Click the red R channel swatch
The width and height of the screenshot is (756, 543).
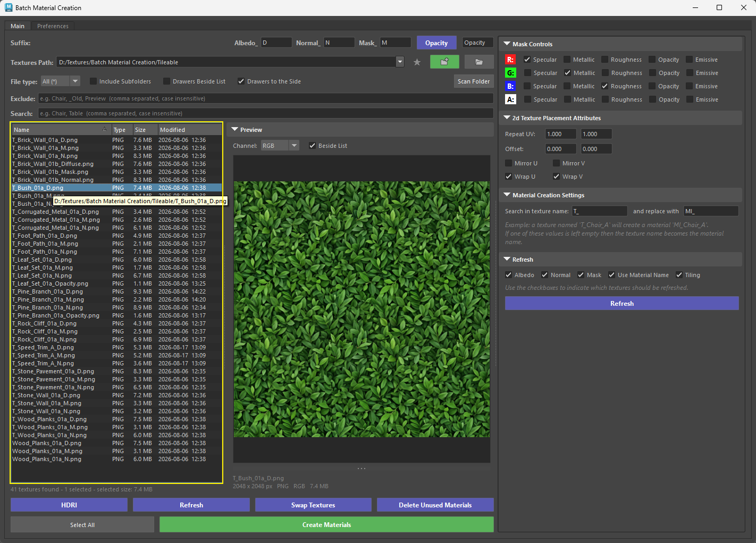point(510,60)
